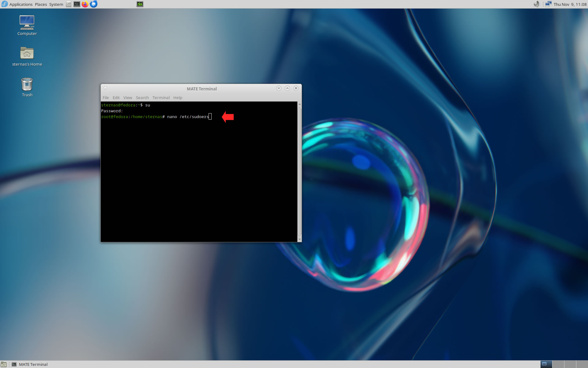Select the Trash desktop icon
588x368 pixels.
pyautogui.click(x=27, y=84)
